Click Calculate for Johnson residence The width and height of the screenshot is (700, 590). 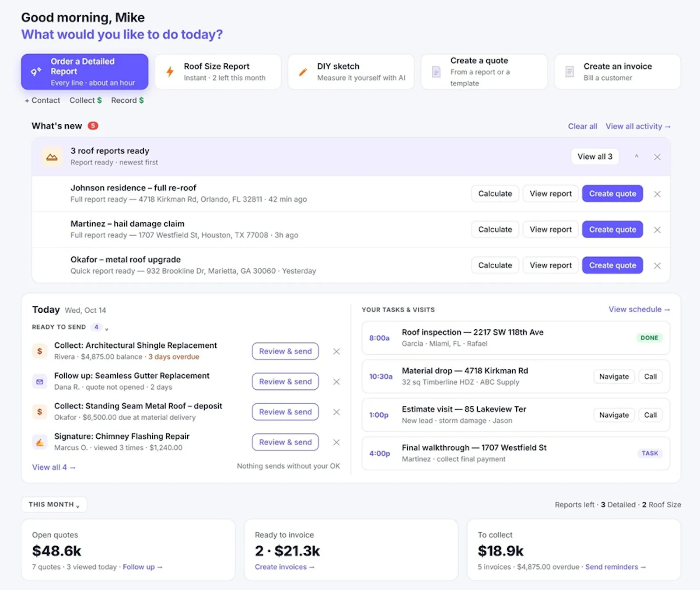click(x=495, y=194)
